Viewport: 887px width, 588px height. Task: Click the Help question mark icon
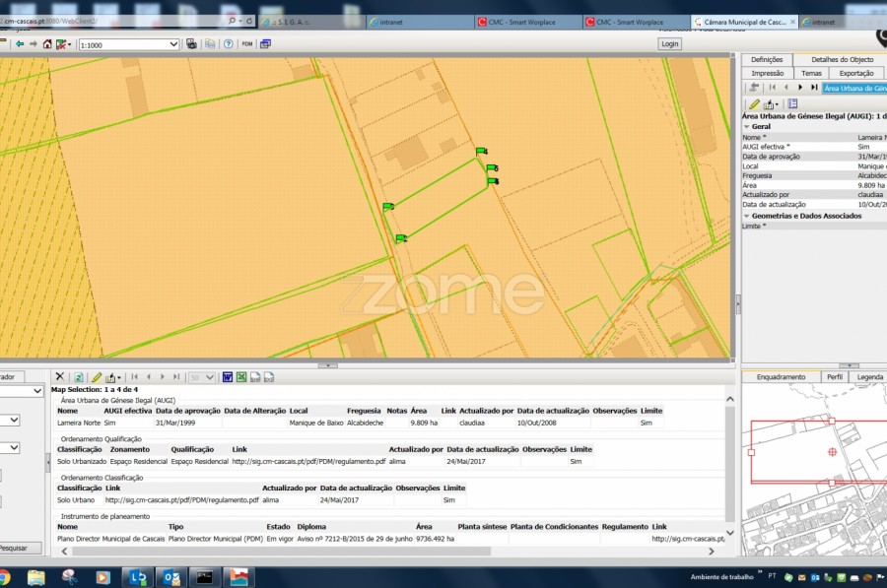point(228,44)
